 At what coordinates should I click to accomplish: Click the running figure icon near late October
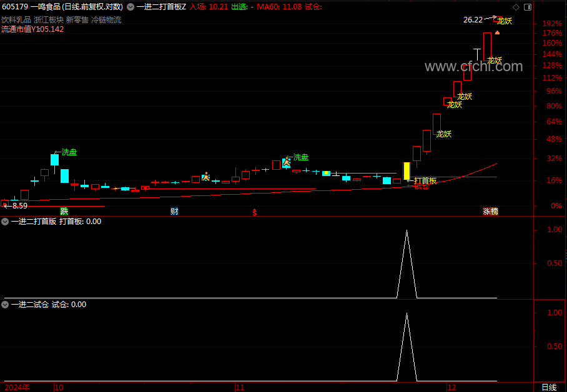pyautogui.click(x=205, y=177)
